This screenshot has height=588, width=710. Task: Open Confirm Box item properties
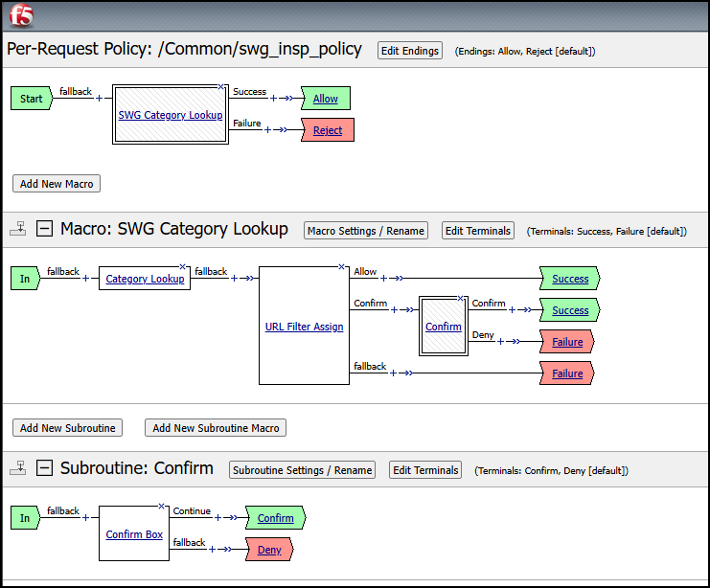click(x=134, y=534)
